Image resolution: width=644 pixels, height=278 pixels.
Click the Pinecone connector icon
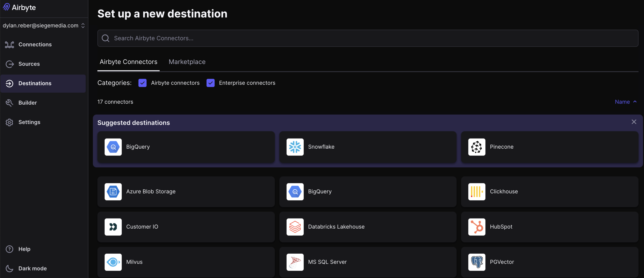(476, 147)
